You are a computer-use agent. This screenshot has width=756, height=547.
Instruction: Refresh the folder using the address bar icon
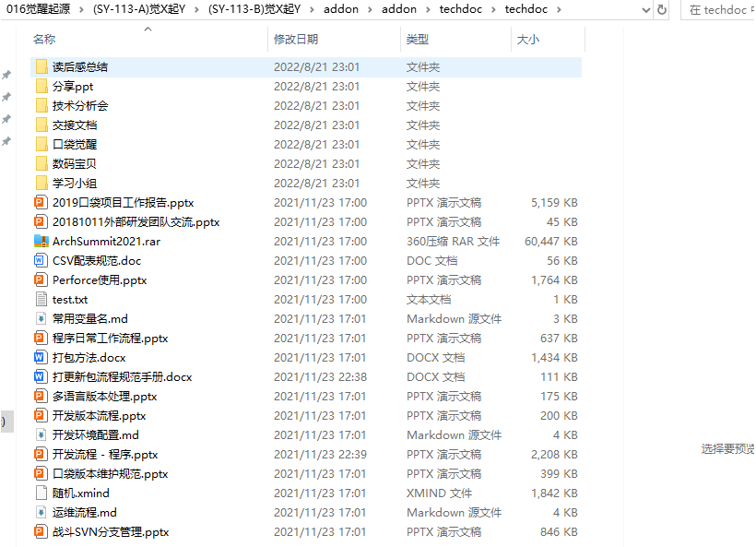pyautogui.click(x=661, y=10)
